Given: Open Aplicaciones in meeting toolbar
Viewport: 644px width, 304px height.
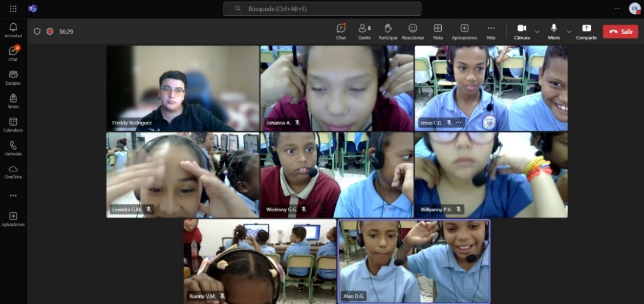Looking at the screenshot, I should tap(464, 31).
